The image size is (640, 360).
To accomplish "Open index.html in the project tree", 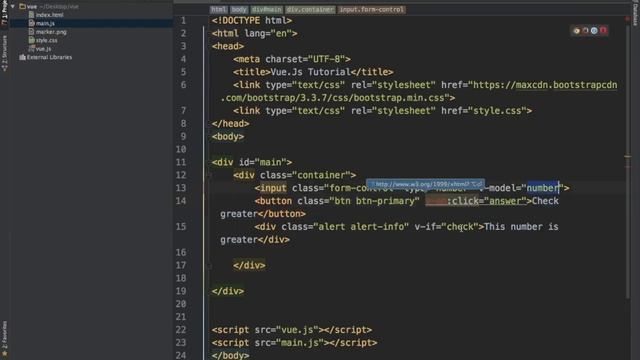I will 49,15.
